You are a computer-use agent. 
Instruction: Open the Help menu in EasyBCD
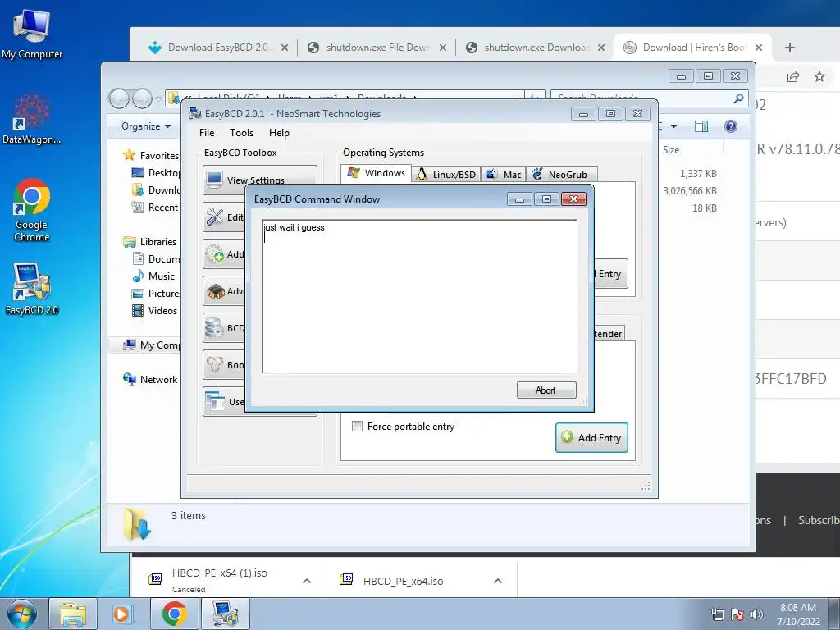[279, 133]
